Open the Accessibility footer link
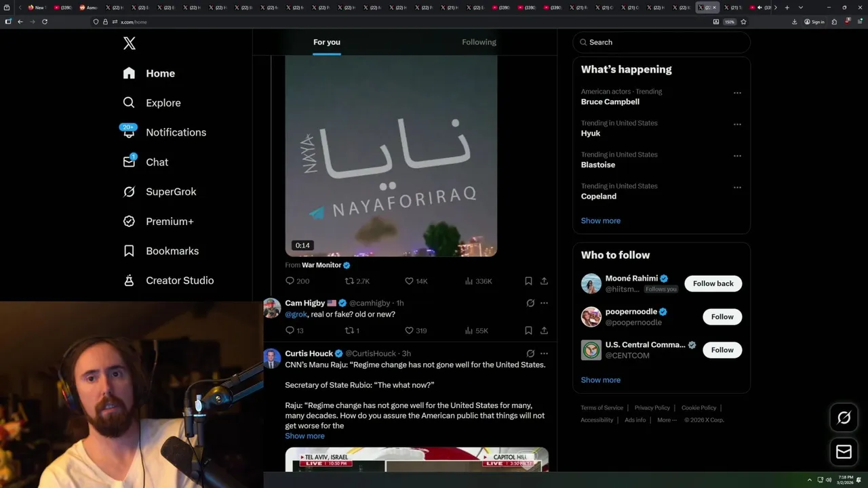868x488 pixels. [x=597, y=420]
